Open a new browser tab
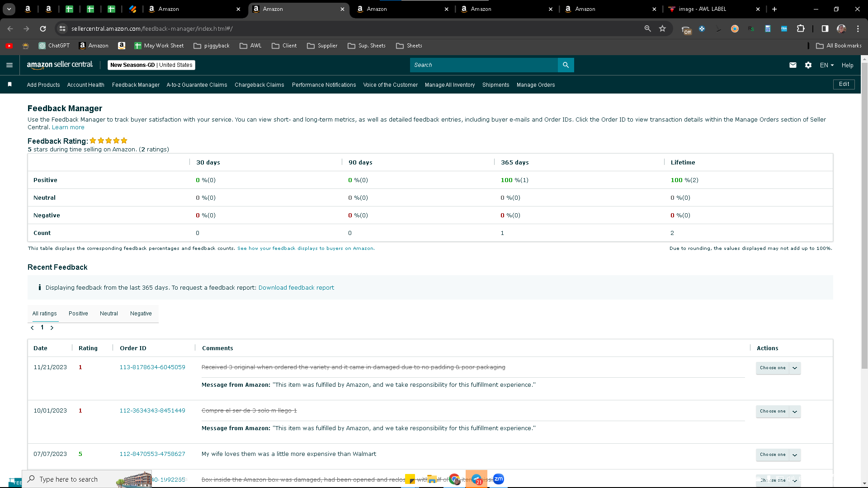 pos(774,9)
